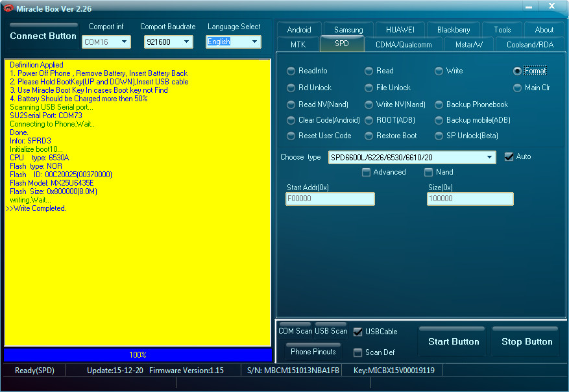The width and height of the screenshot is (569, 392).
Task: Click the Miracle Box logo icon in title bar
Action: click(8, 8)
